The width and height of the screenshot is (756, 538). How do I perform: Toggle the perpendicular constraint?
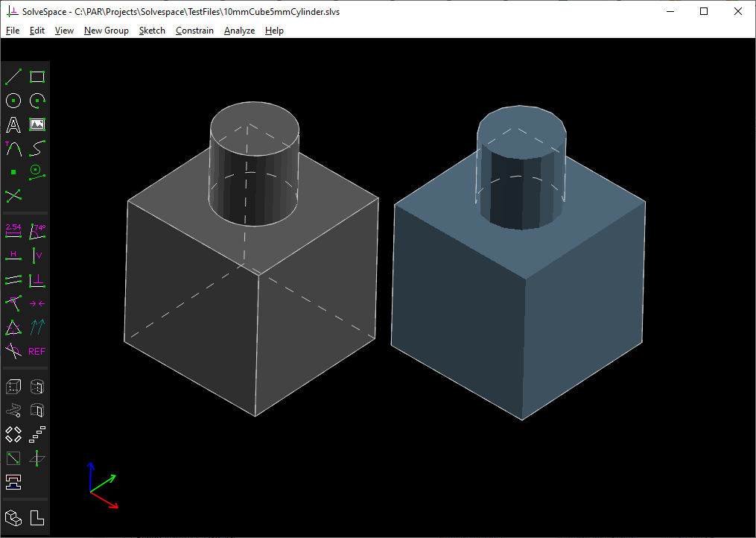point(37,279)
